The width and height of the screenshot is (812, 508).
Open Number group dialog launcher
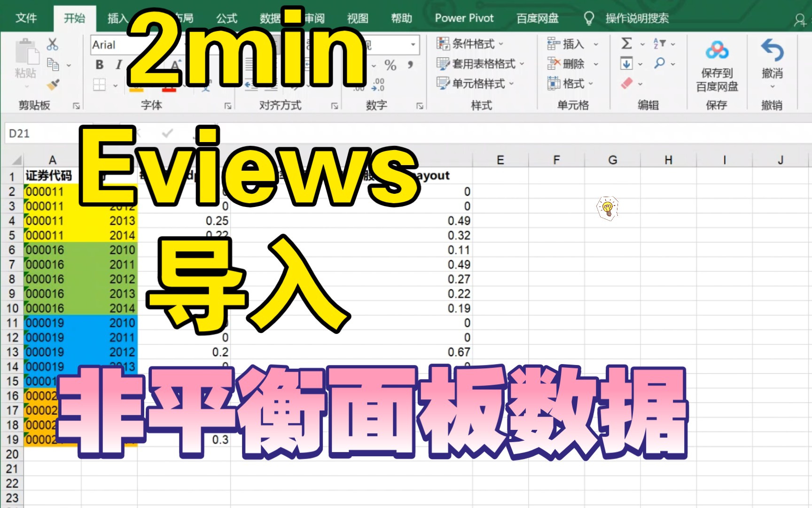(420, 106)
